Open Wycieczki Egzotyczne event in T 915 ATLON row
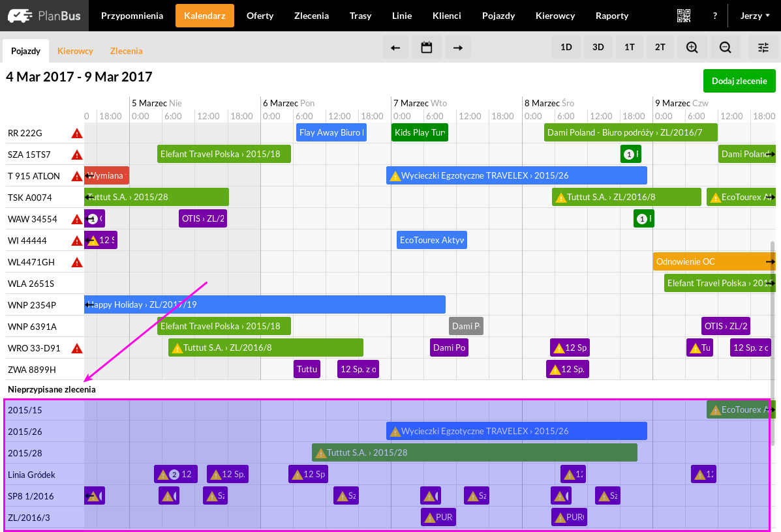Screen dimensions: 781x532 517,175
